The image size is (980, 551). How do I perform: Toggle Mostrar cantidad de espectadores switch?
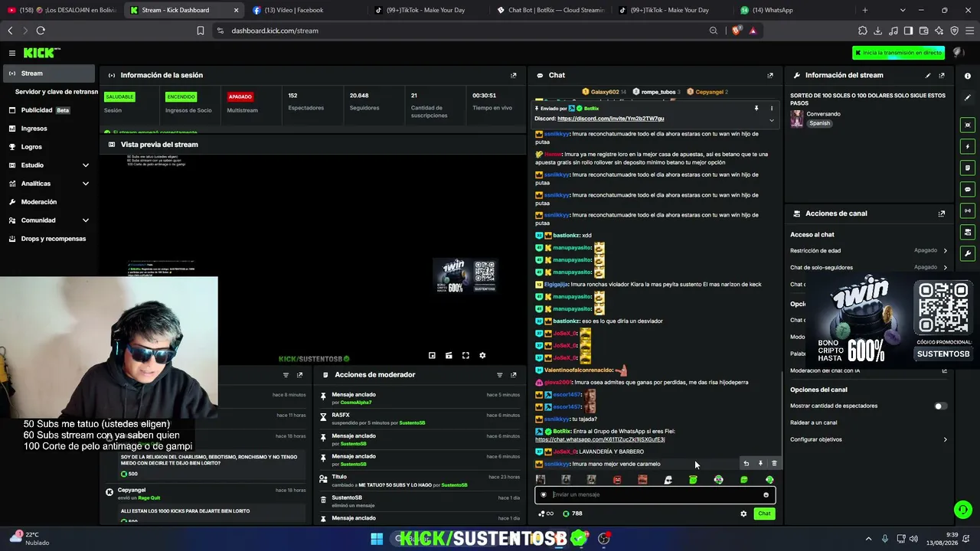pyautogui.click(x=940, y=406)
